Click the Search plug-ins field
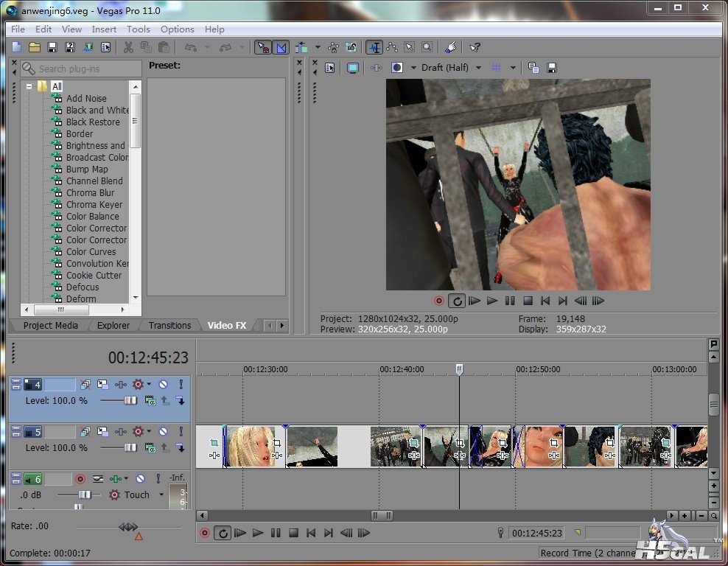 point(81,69)
